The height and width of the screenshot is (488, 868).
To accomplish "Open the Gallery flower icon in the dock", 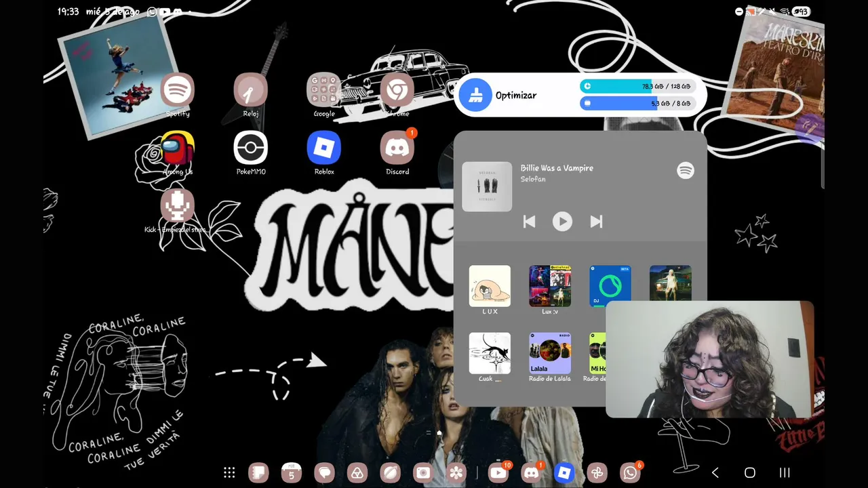I will click(456, 472).
